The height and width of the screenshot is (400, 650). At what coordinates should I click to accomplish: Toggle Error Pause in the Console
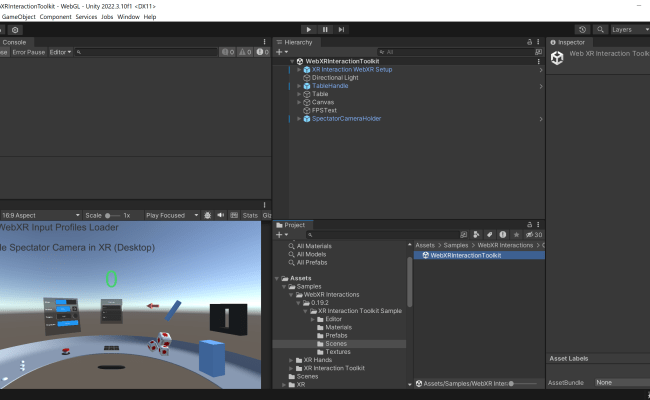pos(29,52)
